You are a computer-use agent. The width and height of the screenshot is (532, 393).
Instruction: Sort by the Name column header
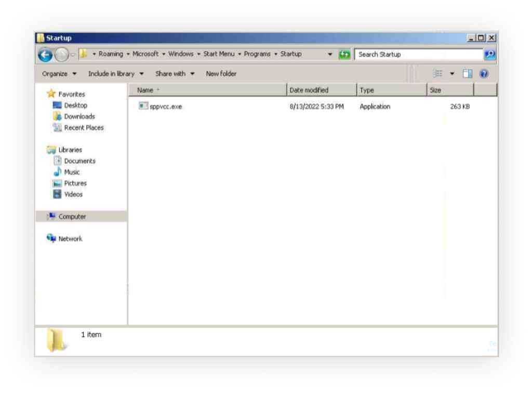(208, 90)
